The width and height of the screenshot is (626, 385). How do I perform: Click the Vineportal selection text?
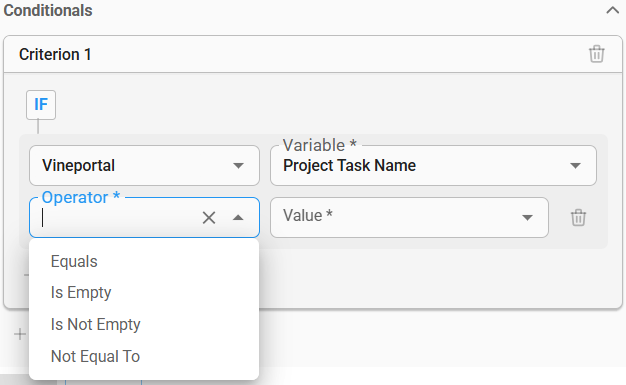[x=79, y=165]
